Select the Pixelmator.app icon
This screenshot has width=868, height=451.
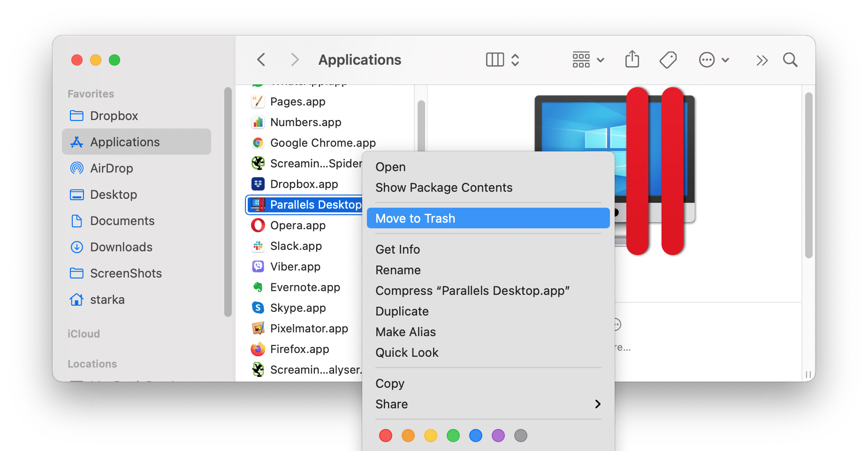258,328
